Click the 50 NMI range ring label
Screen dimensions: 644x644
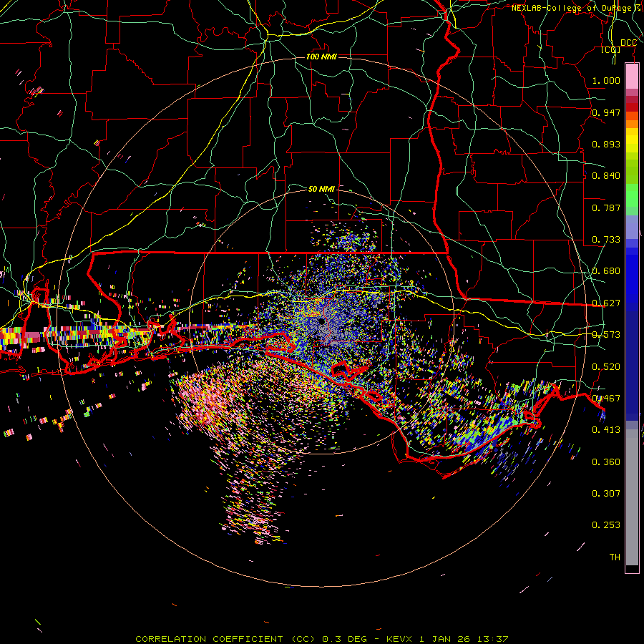pos(321,189)
